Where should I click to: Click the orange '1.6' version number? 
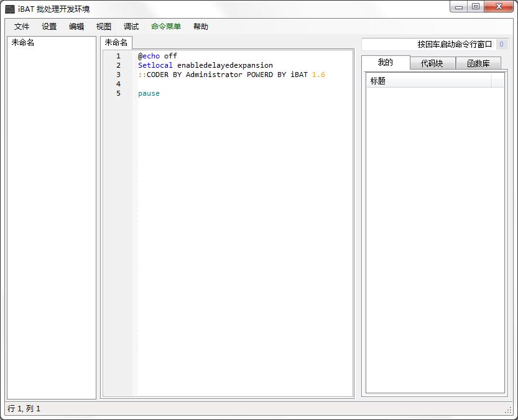(318, 75)
